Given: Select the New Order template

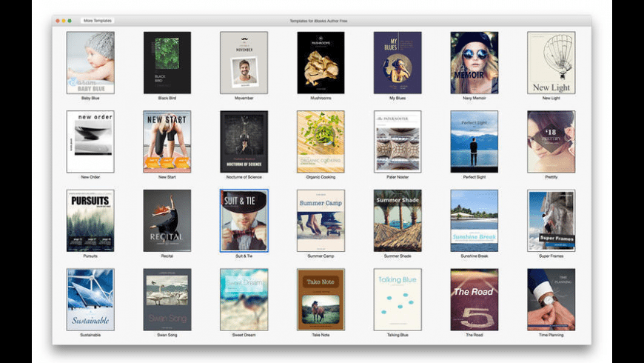Looking at the screenshot, I should 90,141.
